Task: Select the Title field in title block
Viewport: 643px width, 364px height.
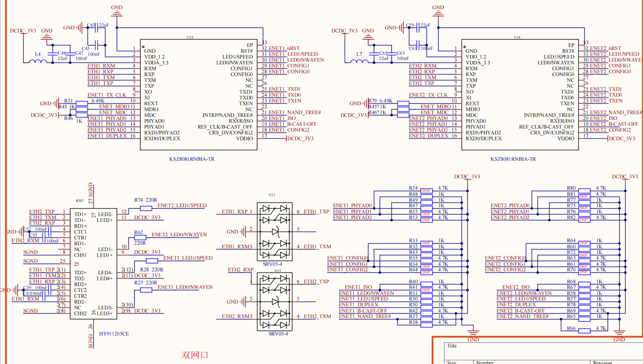Action: point(452,346)
